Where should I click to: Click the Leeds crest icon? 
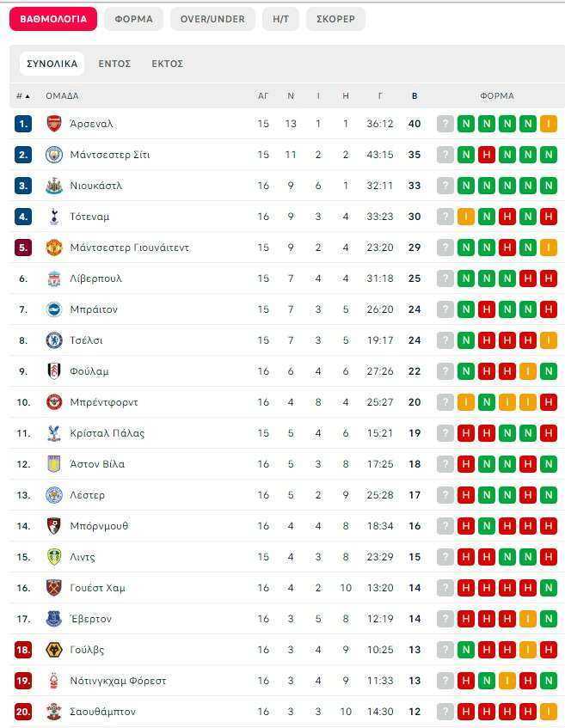click(54, 557)
